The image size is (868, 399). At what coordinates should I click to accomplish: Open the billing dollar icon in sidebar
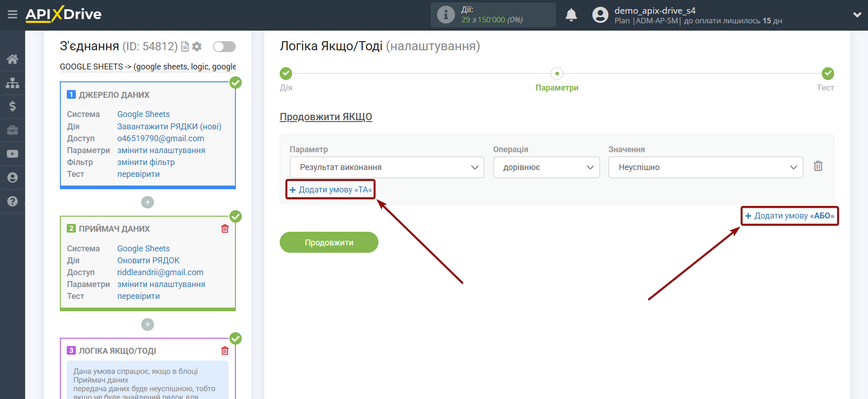pos(12,106)
